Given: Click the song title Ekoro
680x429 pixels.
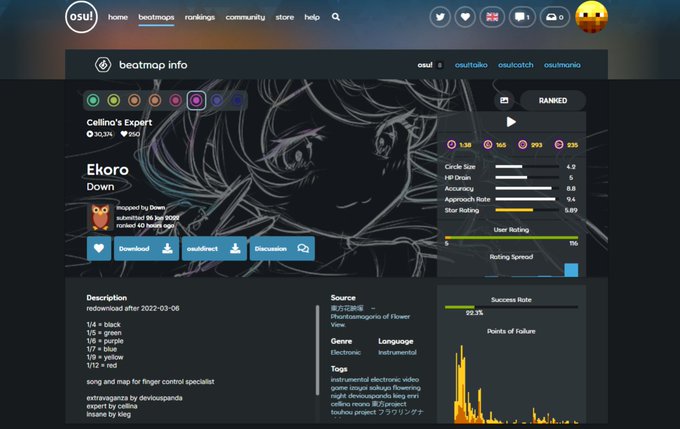Looking at the screenshot, I should tap(108, 170).
